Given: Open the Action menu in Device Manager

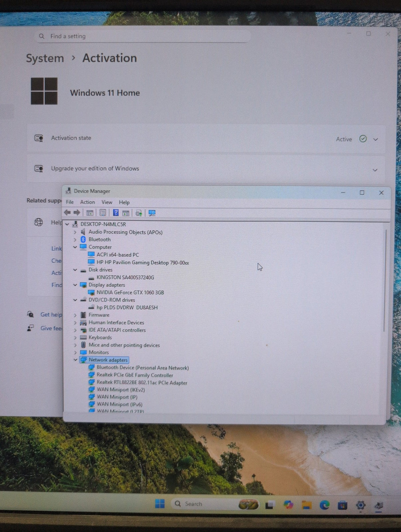Looking at the screenshot, I should 88,202.
